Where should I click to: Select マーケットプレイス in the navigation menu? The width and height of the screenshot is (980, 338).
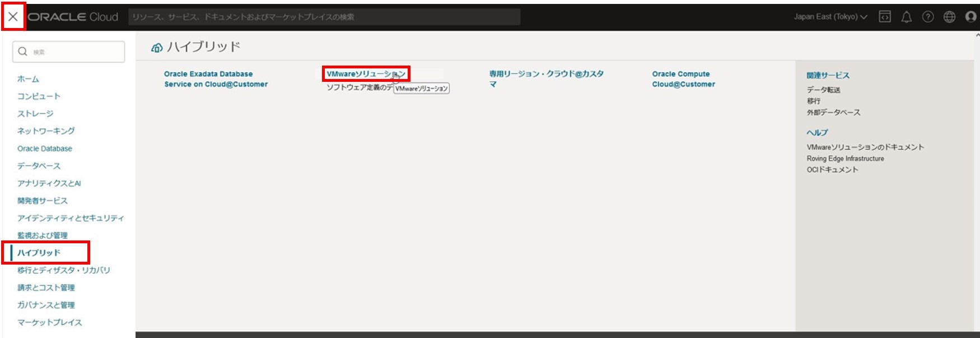pyautogui.click(x=49, y=322)
